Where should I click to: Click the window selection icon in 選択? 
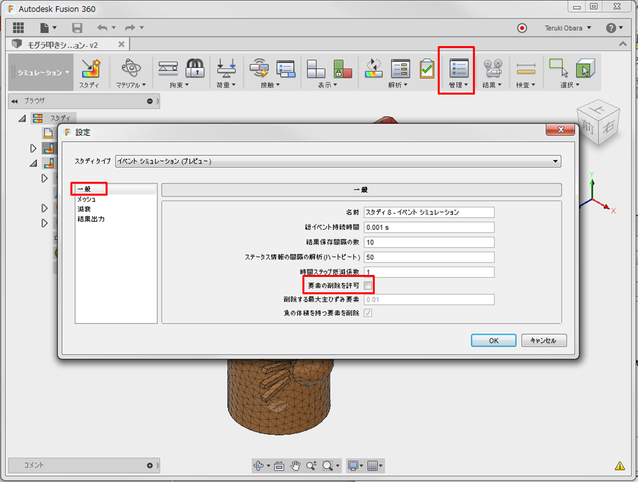pyautogui.click(x=558, y=67)
